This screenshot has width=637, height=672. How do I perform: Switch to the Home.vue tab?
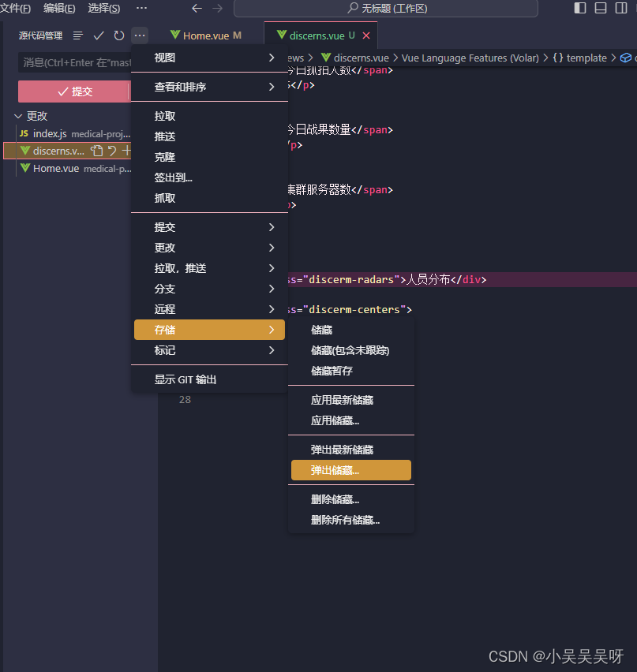point(204,35)
